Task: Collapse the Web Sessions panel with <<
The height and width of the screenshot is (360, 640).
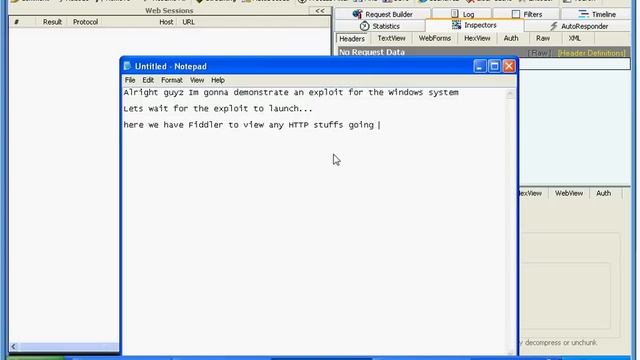Action: [x=320, y=11]
